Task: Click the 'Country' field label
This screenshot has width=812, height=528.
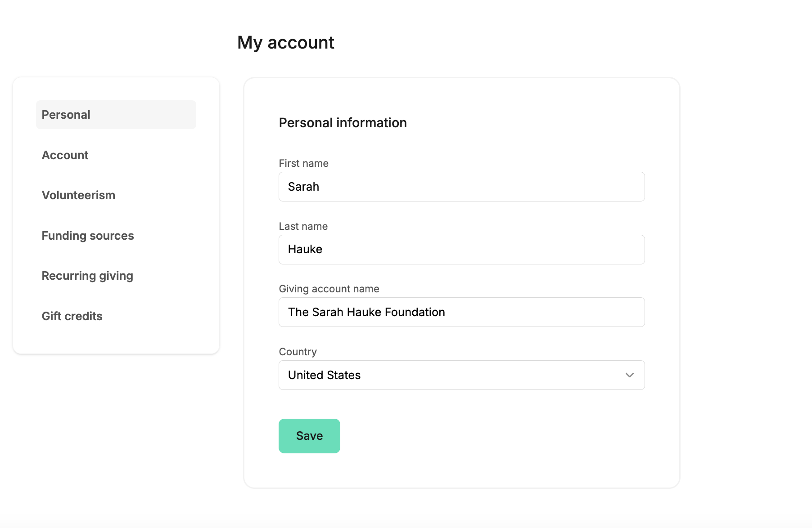Action: (x=298, y=352)
